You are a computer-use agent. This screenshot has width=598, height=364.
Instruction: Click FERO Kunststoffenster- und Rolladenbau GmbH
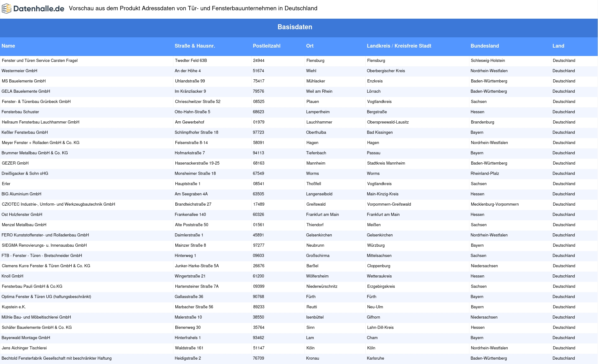coord(45,235)
